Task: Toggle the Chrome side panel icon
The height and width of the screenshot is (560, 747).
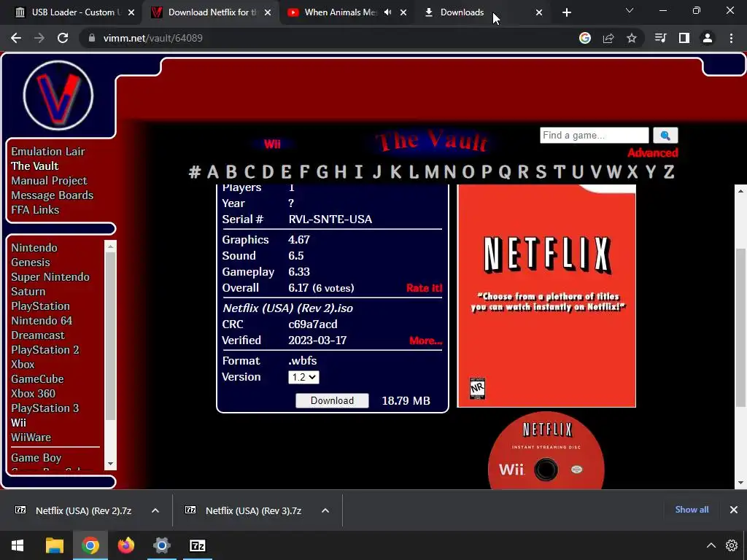Action: [684, 38]
